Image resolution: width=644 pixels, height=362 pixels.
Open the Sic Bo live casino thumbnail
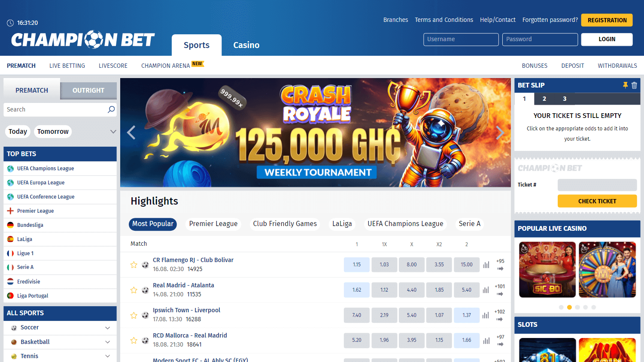coord(547,270)
